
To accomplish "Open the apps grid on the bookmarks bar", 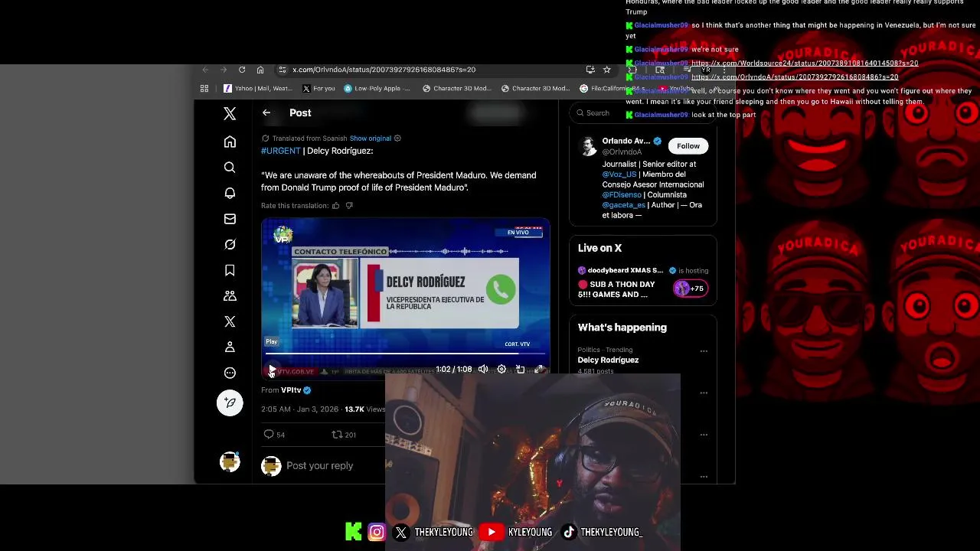I will click(x=204, y=89).
